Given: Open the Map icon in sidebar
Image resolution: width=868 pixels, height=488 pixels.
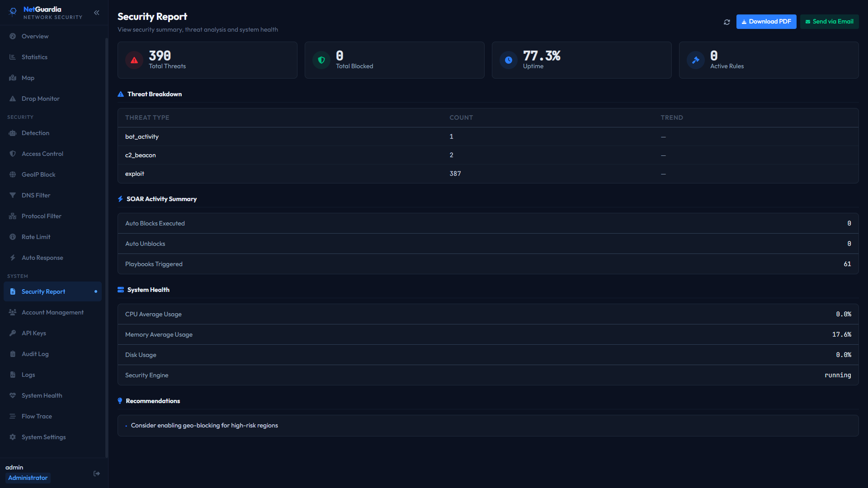Looking at the screenshot, I should [13, 78].
